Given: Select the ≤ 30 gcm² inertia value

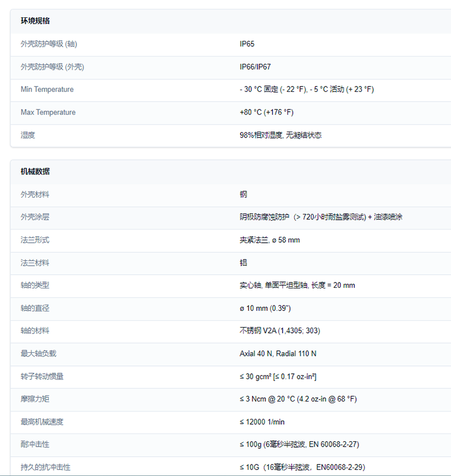Looking at the screenshot, I should click(278, 376).
